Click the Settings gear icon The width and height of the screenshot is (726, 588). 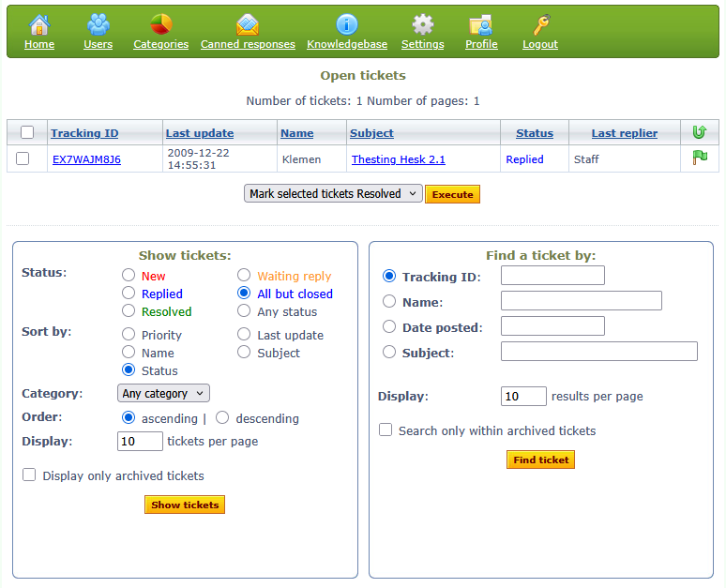coord(423,24)
